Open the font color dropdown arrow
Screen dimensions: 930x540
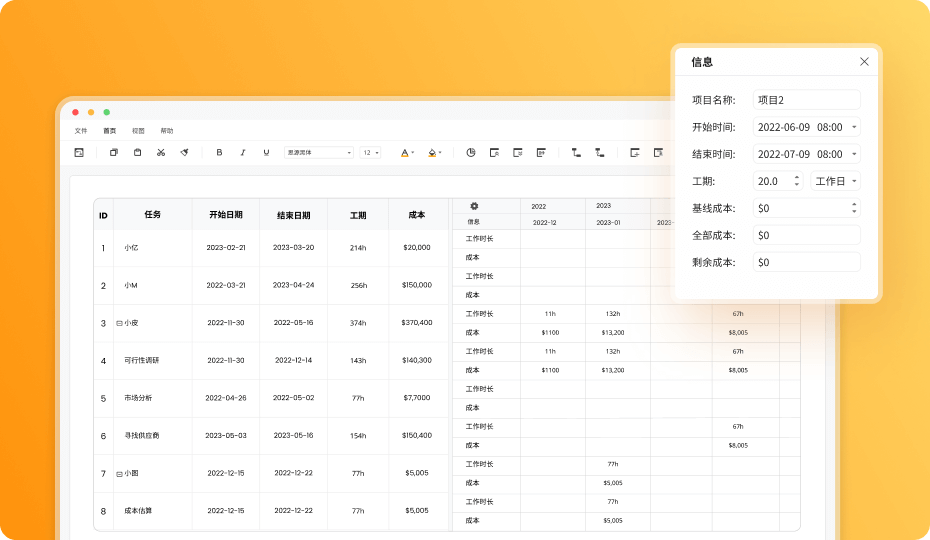pyautogui.click(x=413, y=153)
